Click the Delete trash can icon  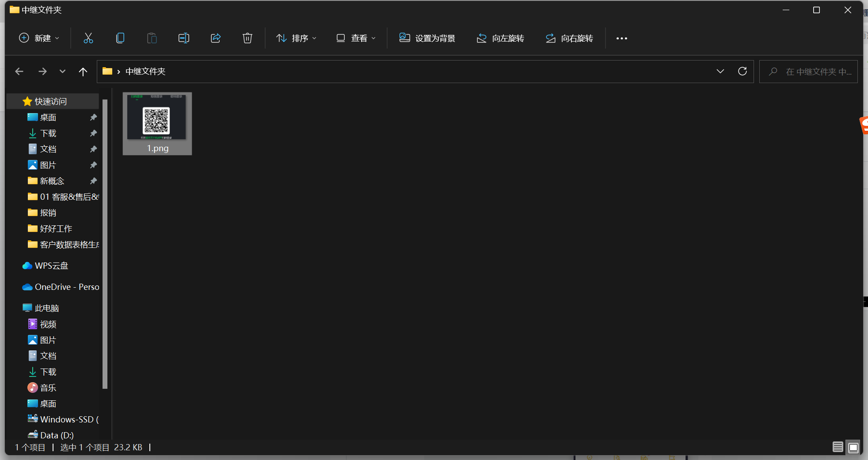coord(247,38)
